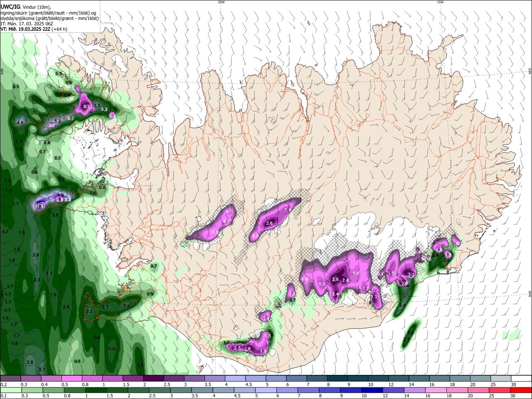Click the 3.0 value near the south coast
This screenshot has height=399, width=532.
(247, 349)
